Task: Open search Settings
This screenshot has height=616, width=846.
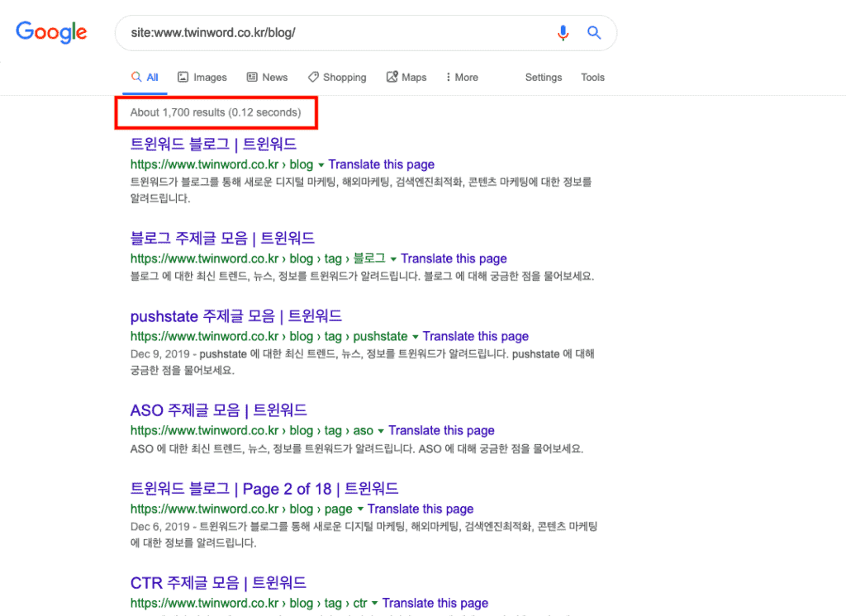Action: 544,77
